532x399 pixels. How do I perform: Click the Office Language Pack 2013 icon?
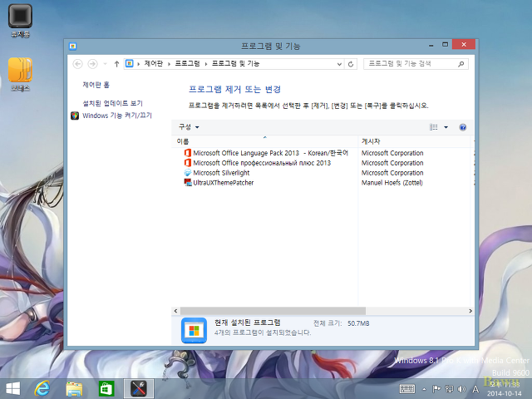tap(188, 153)
